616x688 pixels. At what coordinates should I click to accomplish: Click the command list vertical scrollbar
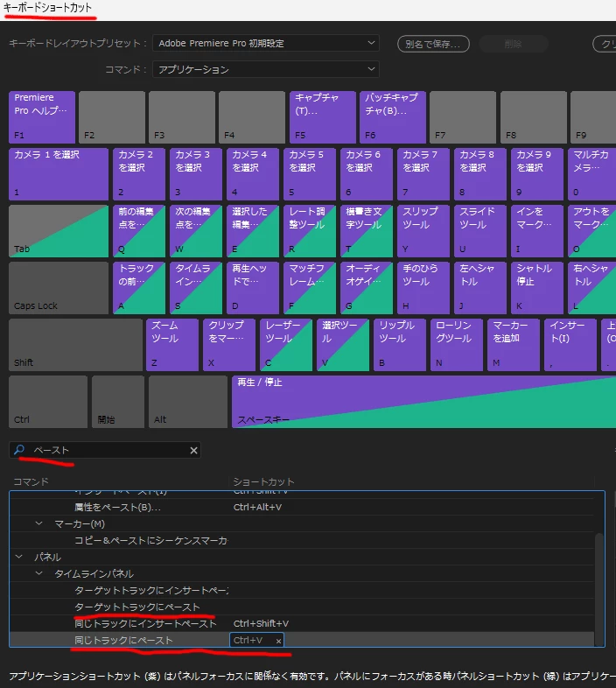599,589
